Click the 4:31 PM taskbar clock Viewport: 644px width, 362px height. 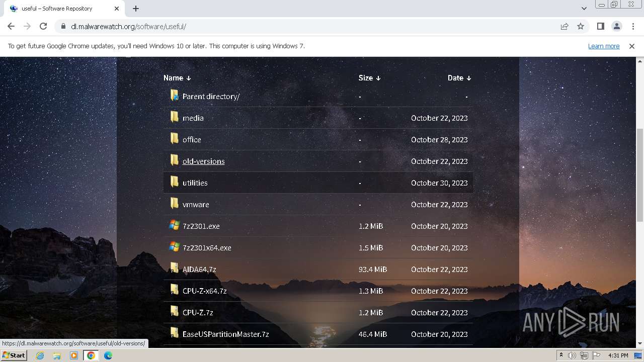click(x=618, y=355)
